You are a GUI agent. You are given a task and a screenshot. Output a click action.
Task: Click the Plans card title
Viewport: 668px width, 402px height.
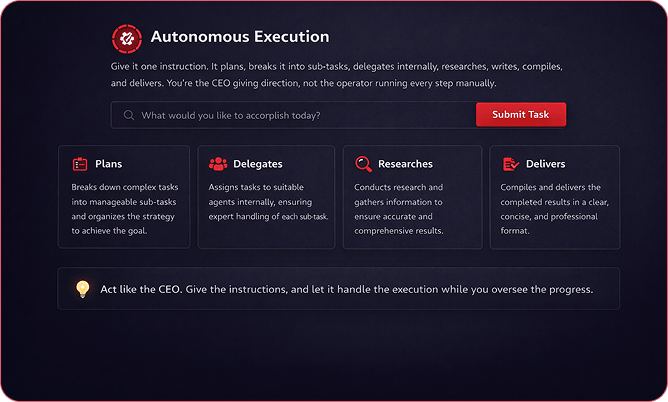109,164
